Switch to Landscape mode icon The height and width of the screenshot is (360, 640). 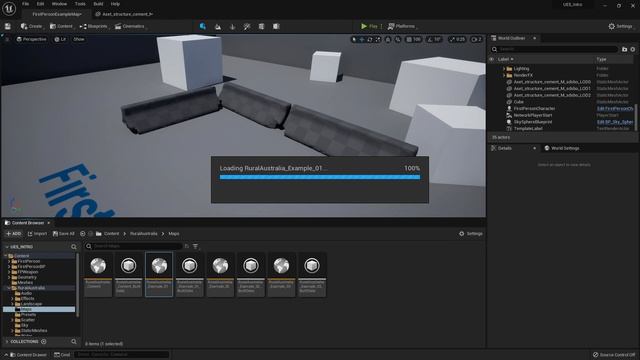pos(218,27)
